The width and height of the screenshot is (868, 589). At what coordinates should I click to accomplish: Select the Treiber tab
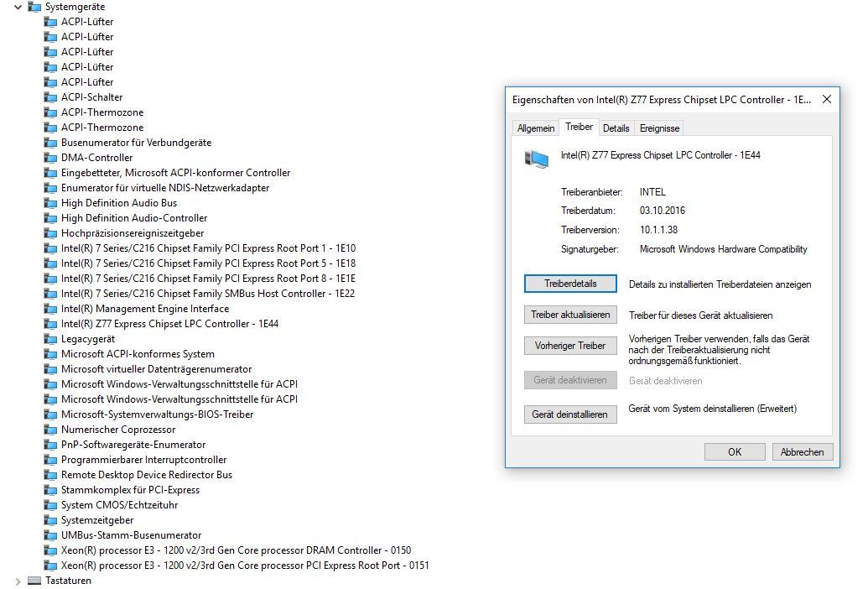579,127
